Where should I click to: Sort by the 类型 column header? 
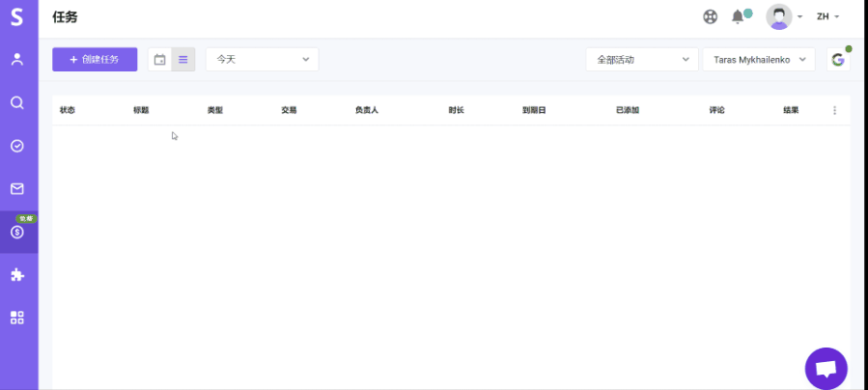coord(215,111)
